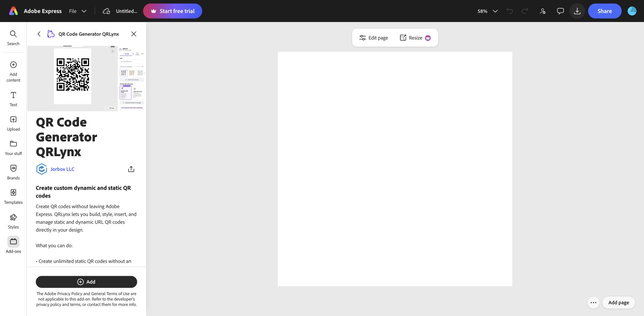Click 'Create custom dynamic and static QR codes' text

83,192
